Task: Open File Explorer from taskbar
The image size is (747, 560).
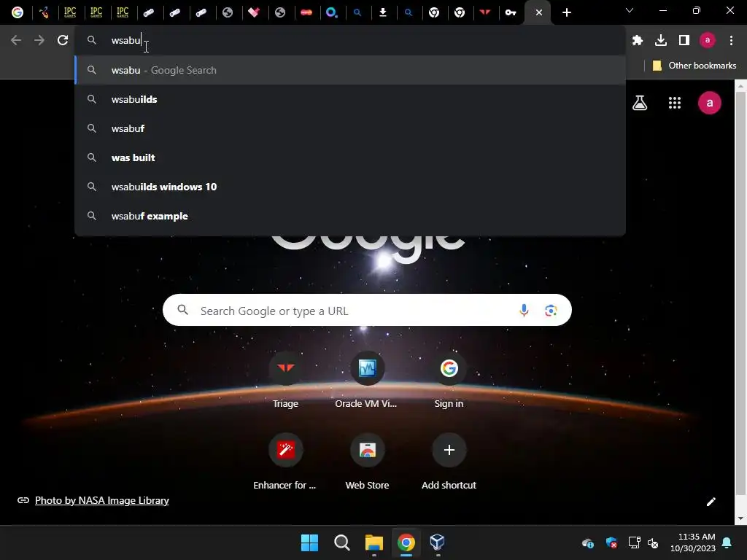Action: (x=374, y=542)
